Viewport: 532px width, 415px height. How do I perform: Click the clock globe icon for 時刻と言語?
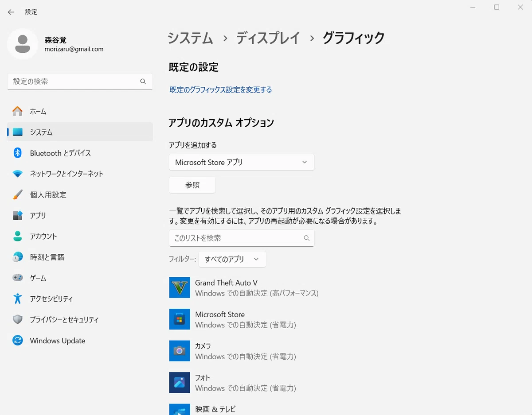click(17, 257)
